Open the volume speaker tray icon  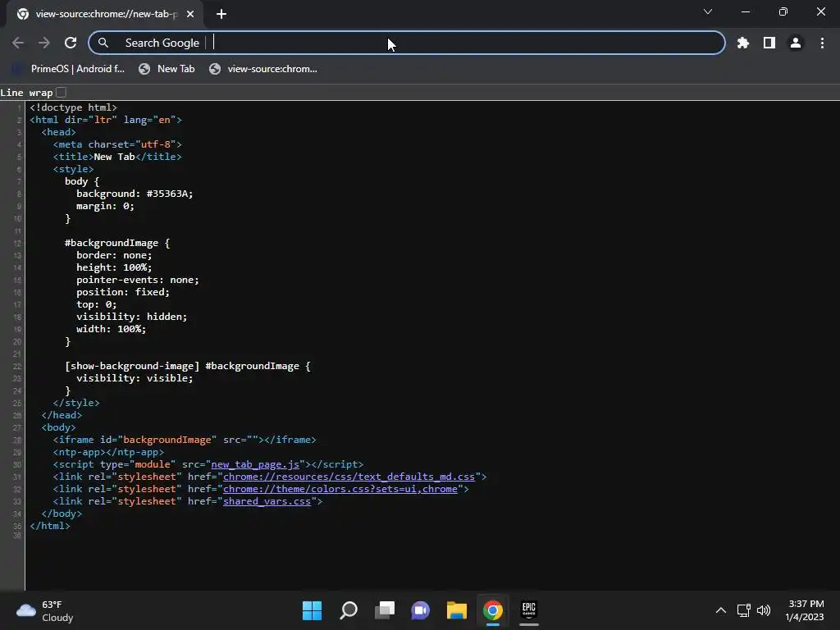(764, 610)
